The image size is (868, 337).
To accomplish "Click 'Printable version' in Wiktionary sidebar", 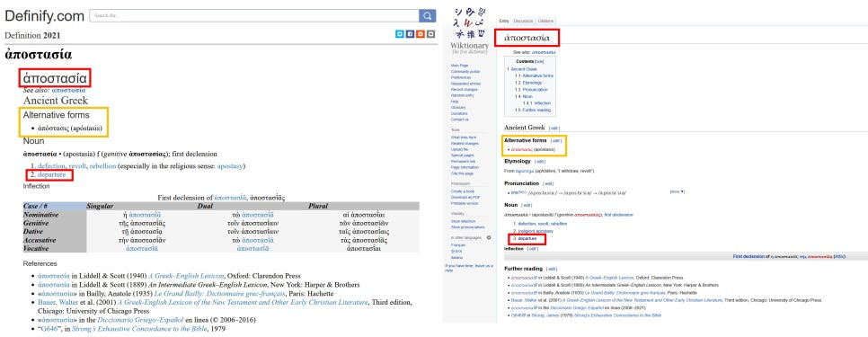I will coord(465,203).
